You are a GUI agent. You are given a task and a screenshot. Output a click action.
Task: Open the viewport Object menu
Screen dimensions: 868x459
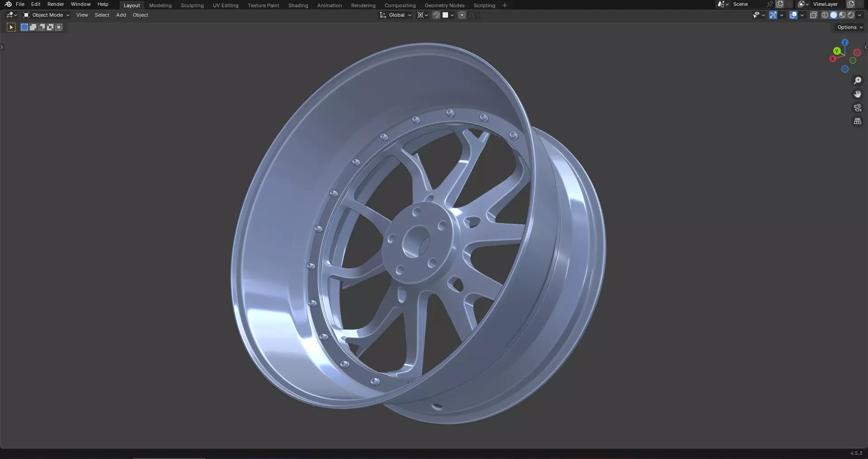click(140, 15)
